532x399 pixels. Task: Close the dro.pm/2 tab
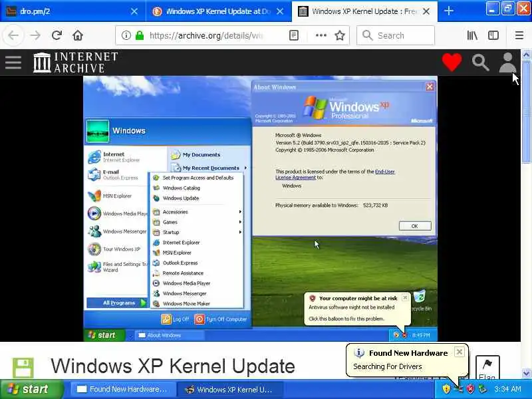pyautogui.click(x=134, y=11)
